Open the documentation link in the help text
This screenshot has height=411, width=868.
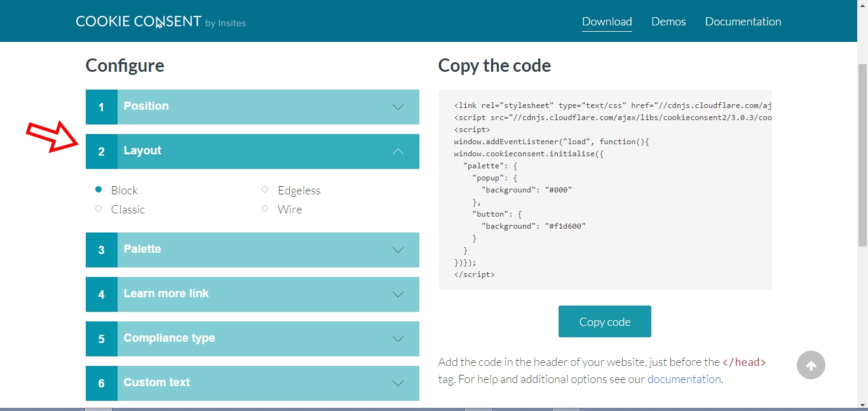(x=684, y=379)
